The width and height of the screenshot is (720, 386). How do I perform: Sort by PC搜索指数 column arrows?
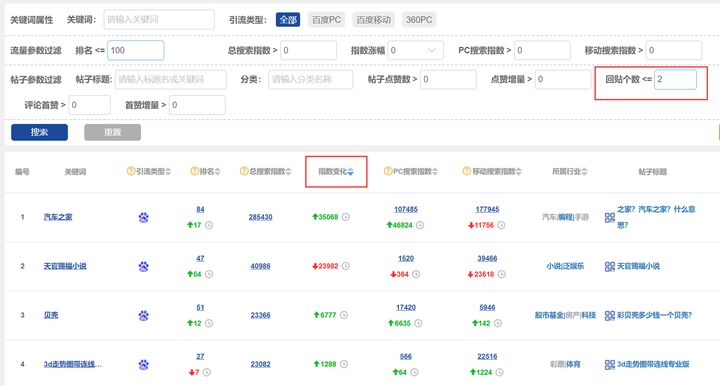click(435, 172)
